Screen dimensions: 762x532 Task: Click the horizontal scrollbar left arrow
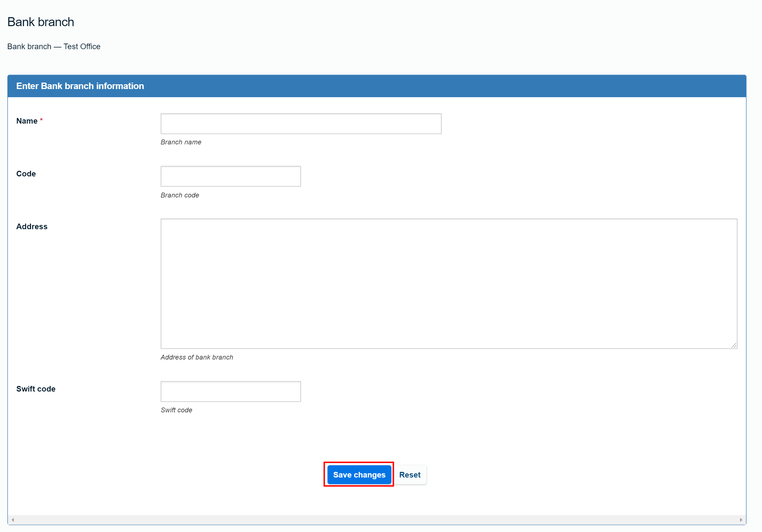pos(13,520)
